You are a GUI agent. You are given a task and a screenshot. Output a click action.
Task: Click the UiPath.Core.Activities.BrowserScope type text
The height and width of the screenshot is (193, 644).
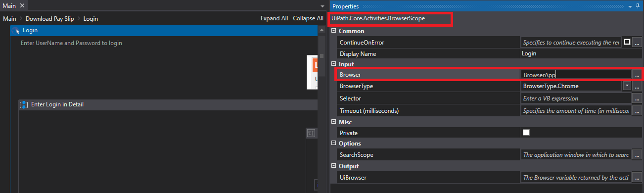coord(378,18)
